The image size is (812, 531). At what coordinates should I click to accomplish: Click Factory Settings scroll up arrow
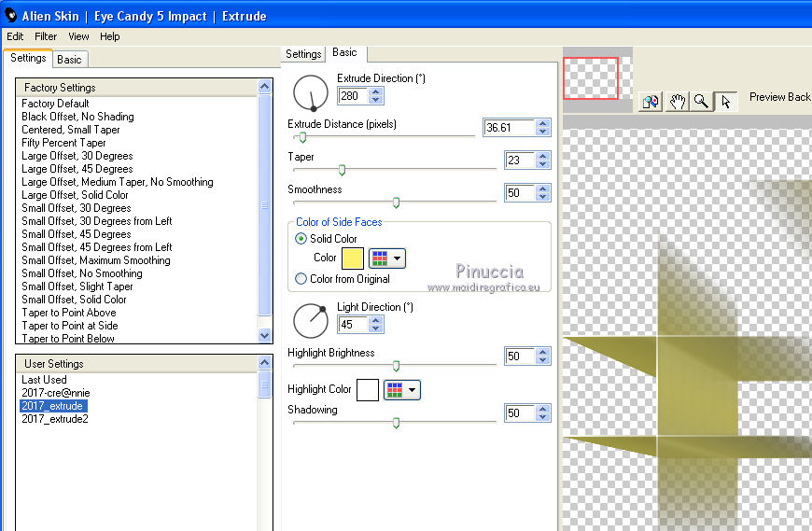coord(265,86)
